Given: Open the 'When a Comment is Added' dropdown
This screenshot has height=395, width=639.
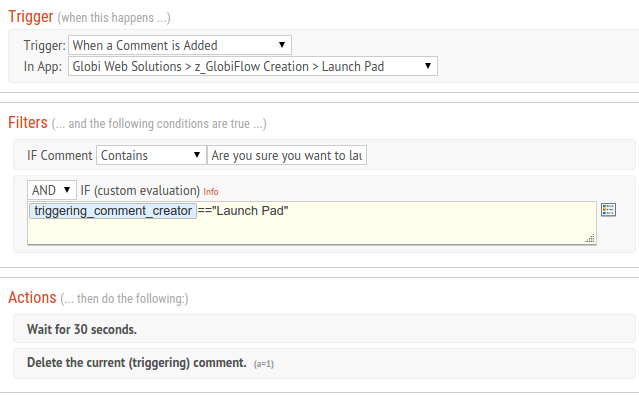Looking at the screenshot, I should click(180, 45).
